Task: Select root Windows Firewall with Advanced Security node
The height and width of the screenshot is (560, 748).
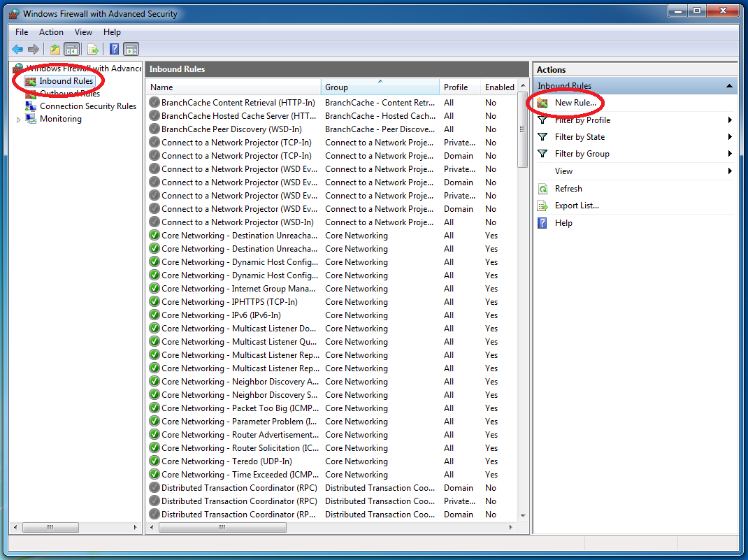Action: point(83,69)
